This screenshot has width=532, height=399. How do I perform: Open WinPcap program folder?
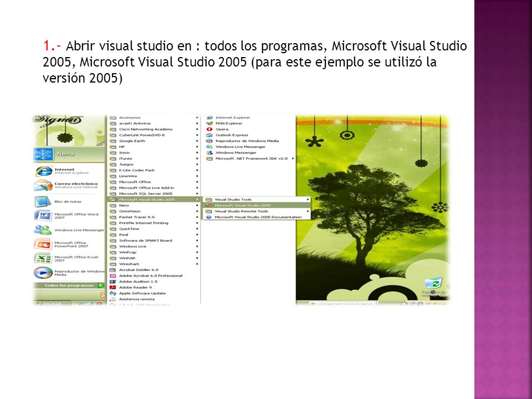click(154, 252)
